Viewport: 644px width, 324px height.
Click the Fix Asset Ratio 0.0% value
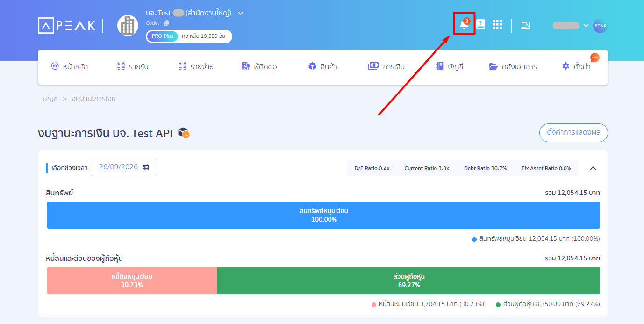coord(546,168)
